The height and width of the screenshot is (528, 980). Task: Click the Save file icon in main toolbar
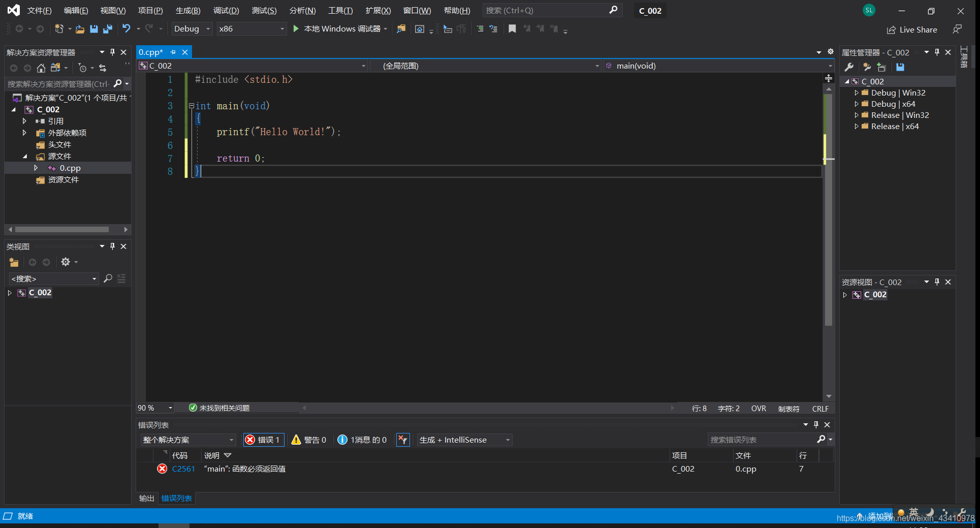pos(94,29)
